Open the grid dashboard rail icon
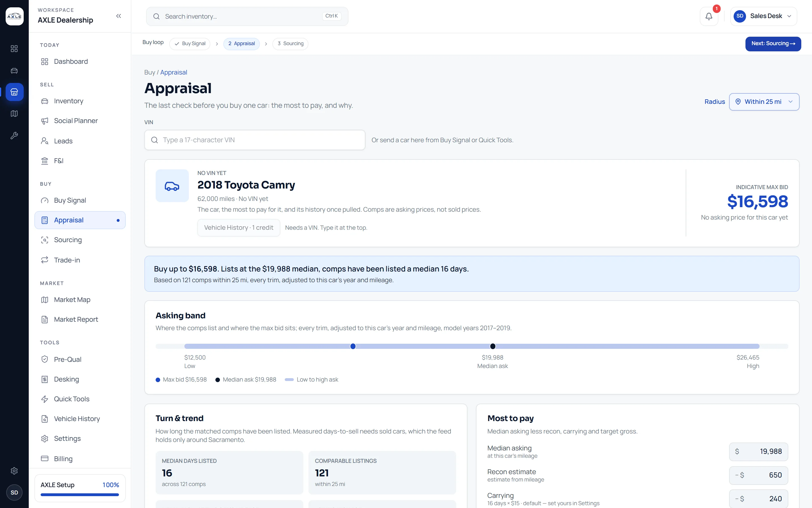 click(14, 49)
